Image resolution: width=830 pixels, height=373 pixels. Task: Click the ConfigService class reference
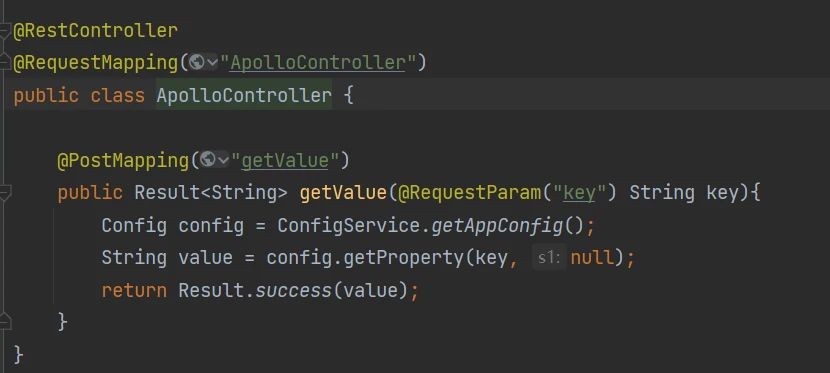(x=349, y=225)
